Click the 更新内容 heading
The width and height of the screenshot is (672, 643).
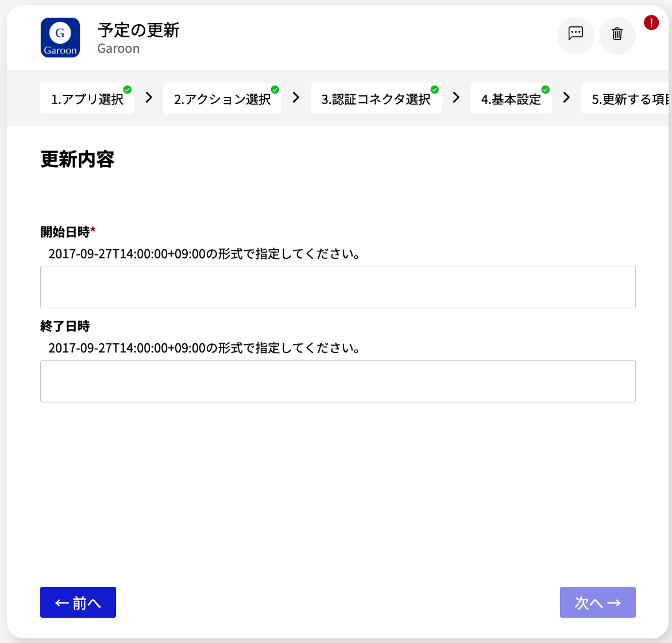[x=77, y=160]
